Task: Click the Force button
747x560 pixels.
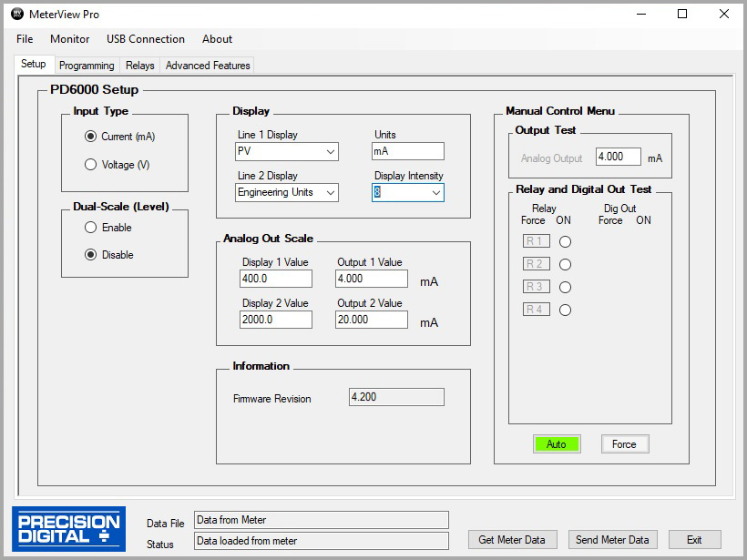Action: (625, 443)
